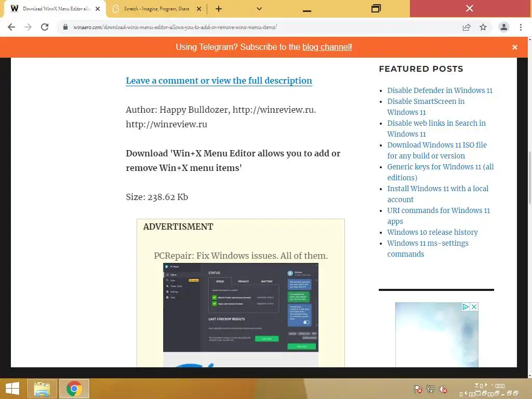Click the ADVERTISMENT label
532x399 pixels.
tap(178, 227)
